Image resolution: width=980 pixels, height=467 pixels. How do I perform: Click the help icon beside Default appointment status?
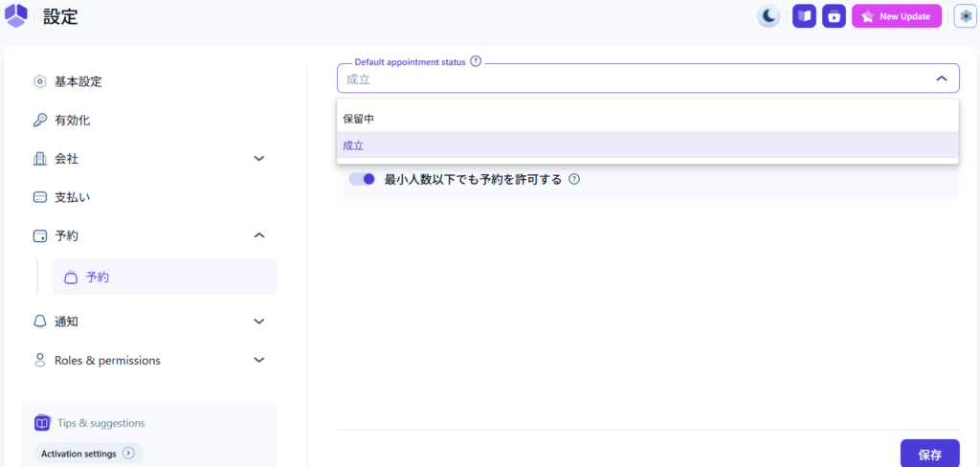[x=476, y=61]
